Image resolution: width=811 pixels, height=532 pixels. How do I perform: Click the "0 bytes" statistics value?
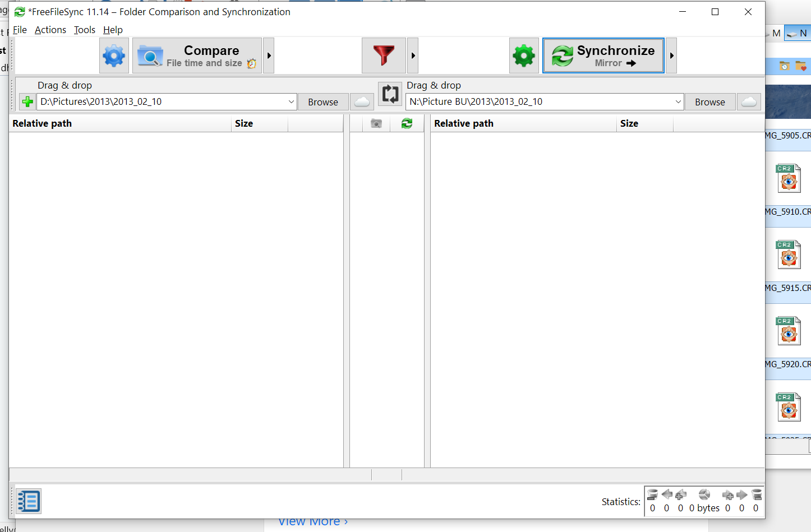(x=704, y=508)
